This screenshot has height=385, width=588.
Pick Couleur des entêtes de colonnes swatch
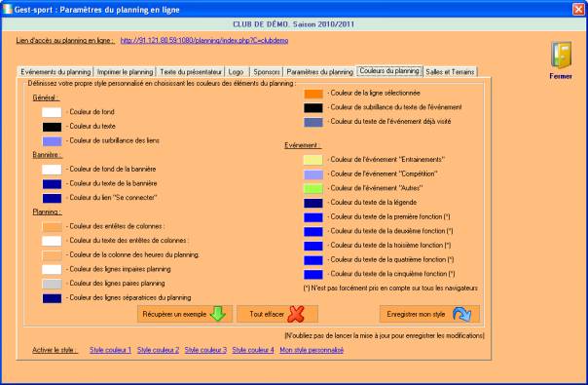tap(52, 226)
